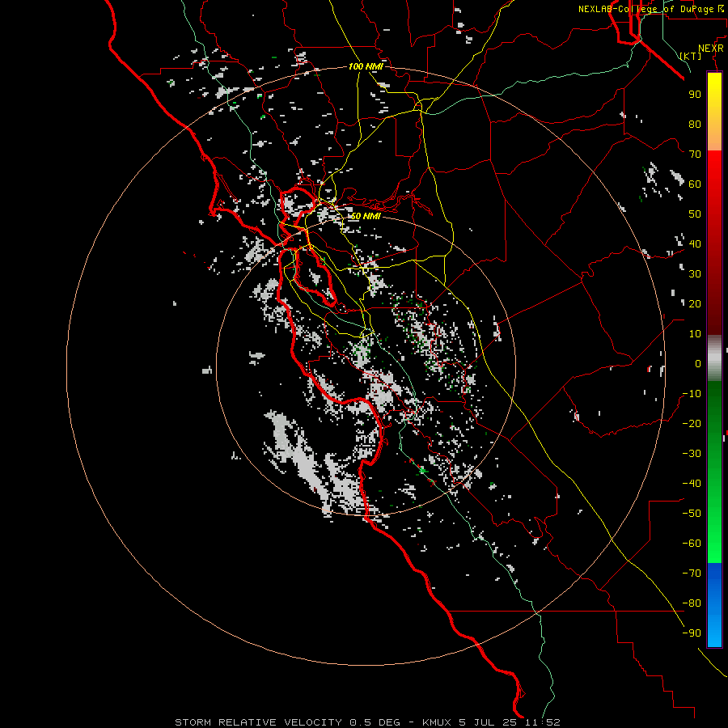Click the '30' label on velocity scale
The width and height of the screenshot is (728, 728).
695,274
